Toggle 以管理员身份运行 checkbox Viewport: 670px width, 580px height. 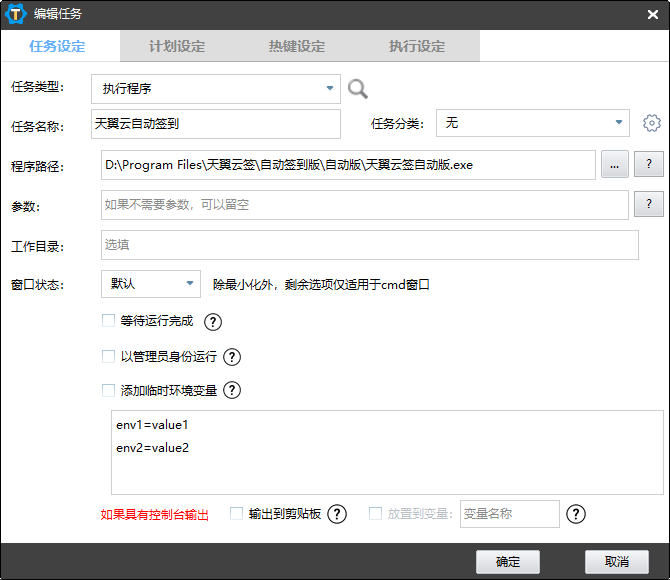[x=109, y=356]
